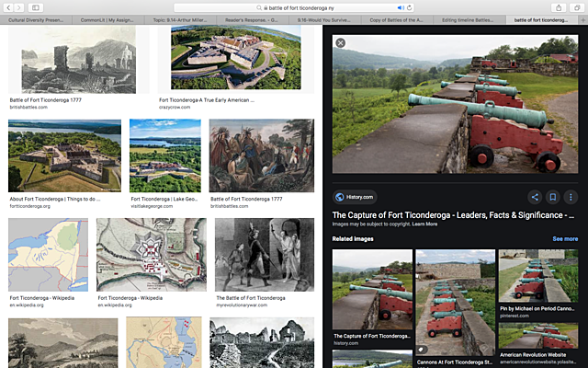Share the selected image result
Image resolution: width=588 pixels, height=368 pixels.
click(535, 197)
